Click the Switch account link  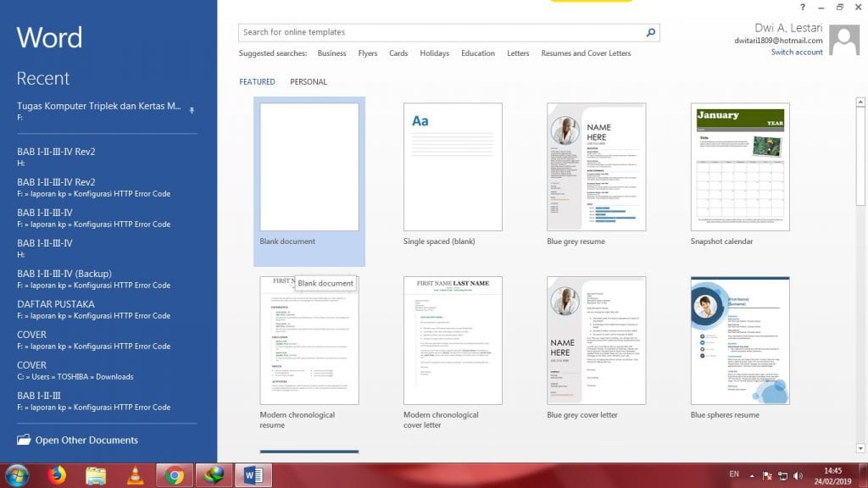point(796,53)
